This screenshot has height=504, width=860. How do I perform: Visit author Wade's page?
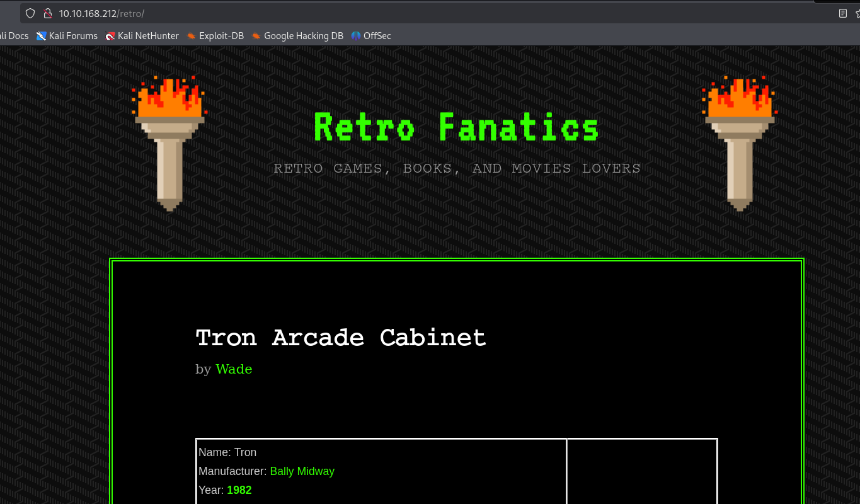[x=234, y=369]
